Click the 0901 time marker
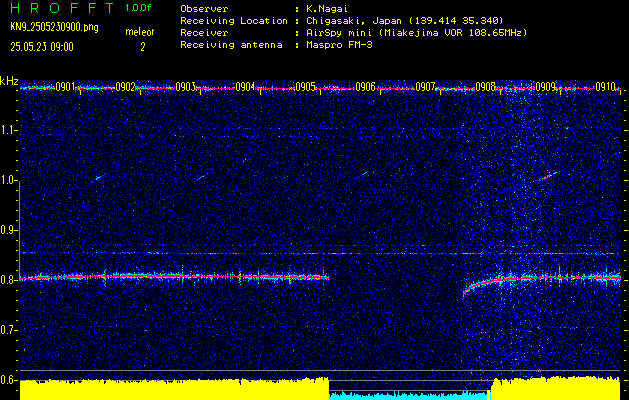Image resolution: width=629 pixels, height=400 pixels. click(66, 87)
